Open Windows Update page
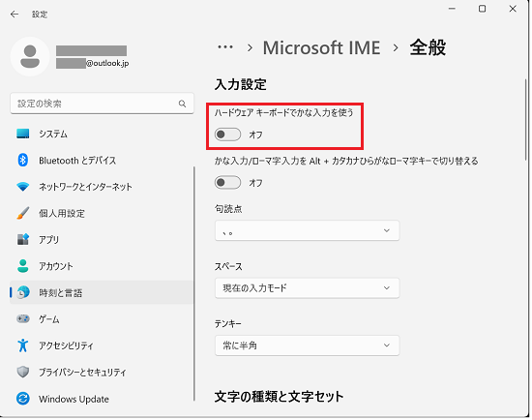 (102, 399)
